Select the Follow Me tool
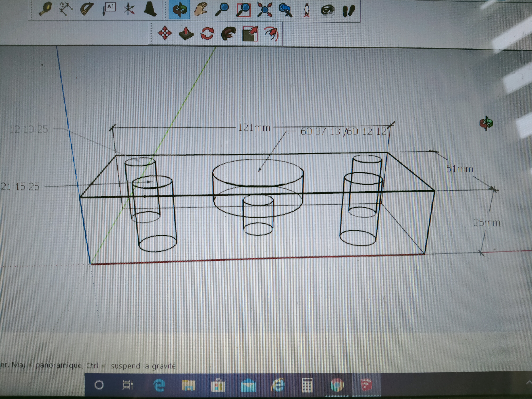The width and height of the screenshot is (532, 399). pyautogui.click(x=228, y=33)
